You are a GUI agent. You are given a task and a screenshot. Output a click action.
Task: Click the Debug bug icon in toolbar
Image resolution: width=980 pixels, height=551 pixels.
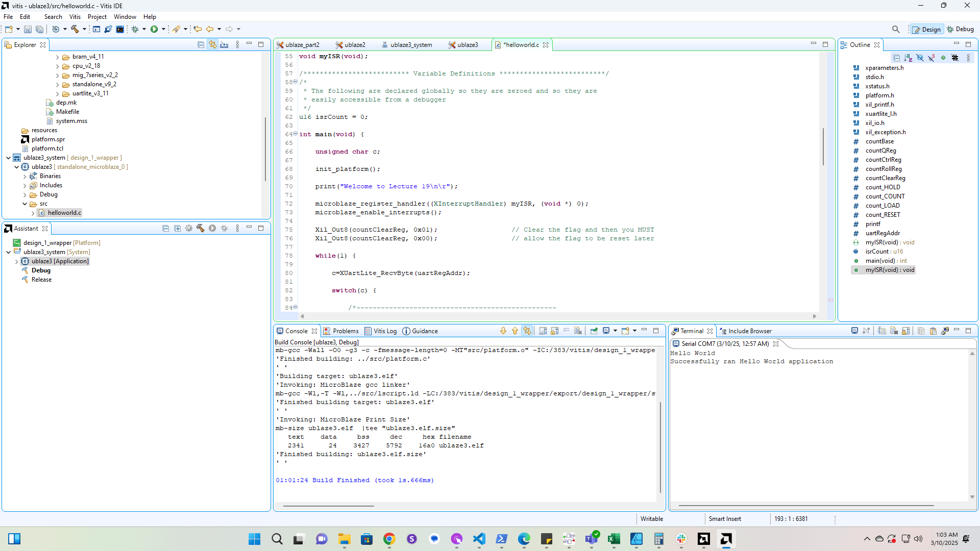(135, 29)
